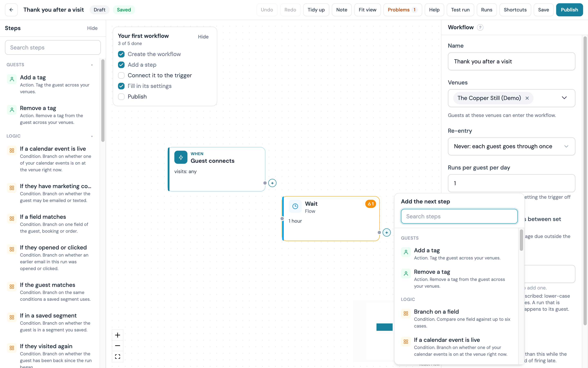The image size is (588, 368).
Task: Hide the Steps sidebar
Action: click(92, 28)
